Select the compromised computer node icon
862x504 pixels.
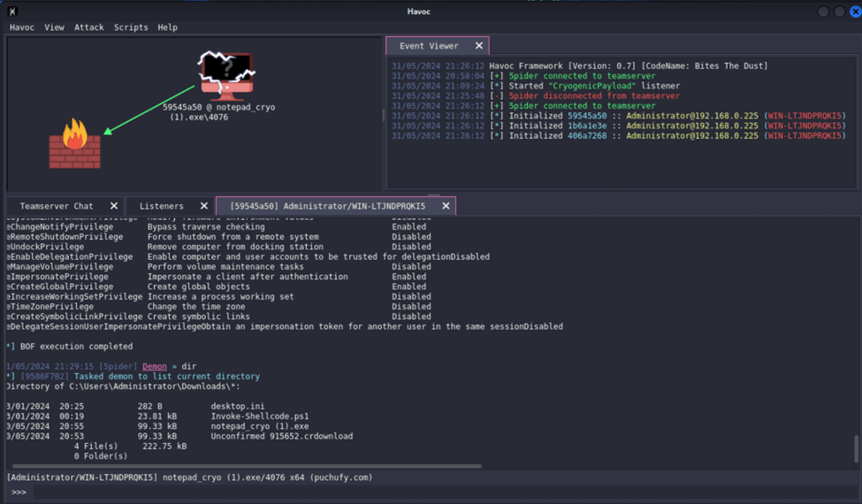click(x=226, y=74)
